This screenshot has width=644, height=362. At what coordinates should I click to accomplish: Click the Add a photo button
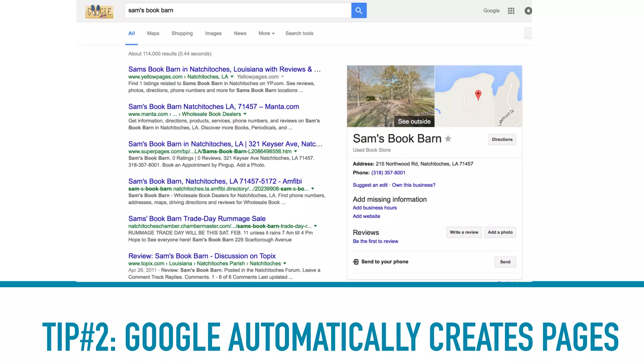(500, 232)
